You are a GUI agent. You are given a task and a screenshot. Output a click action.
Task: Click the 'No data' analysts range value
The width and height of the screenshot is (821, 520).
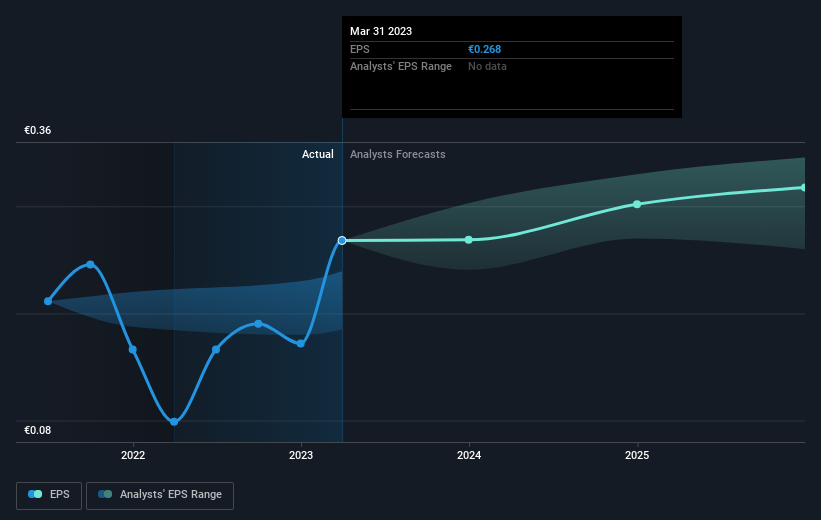point(487,67)
